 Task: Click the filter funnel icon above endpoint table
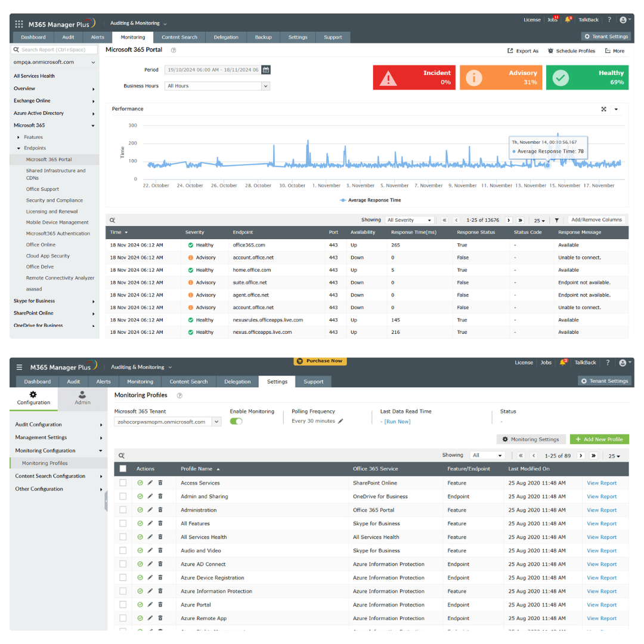556,220
